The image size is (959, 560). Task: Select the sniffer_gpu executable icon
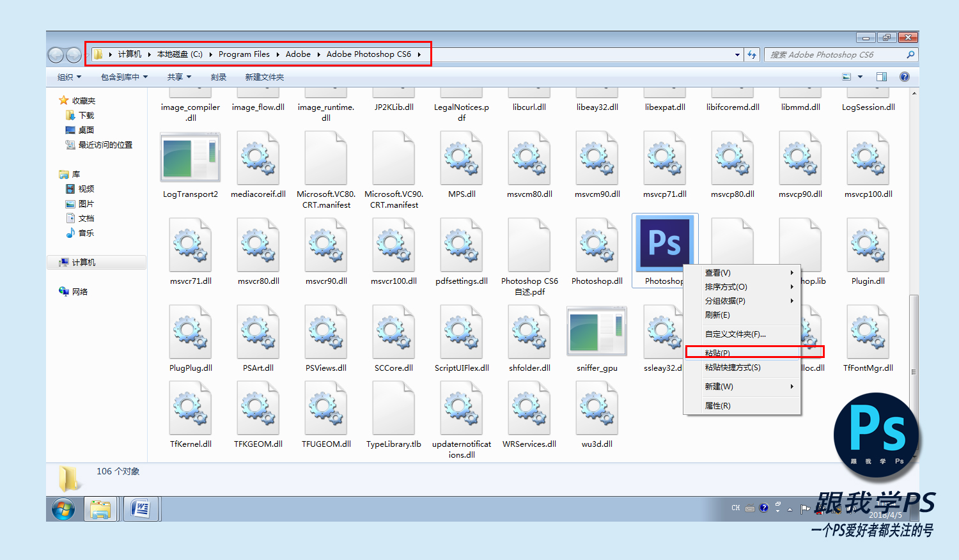click(x=596, y=332)
